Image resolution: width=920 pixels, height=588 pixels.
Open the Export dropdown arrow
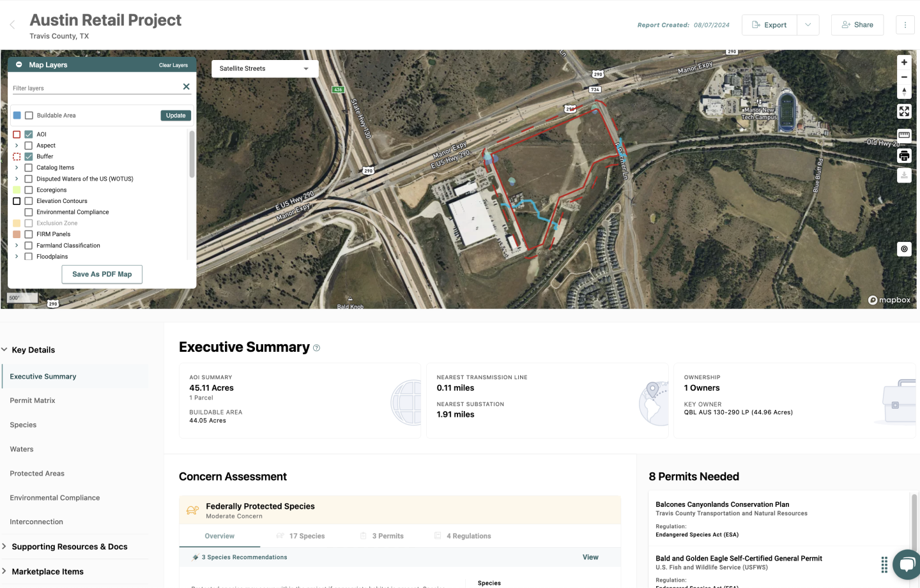tap(808, 25)
